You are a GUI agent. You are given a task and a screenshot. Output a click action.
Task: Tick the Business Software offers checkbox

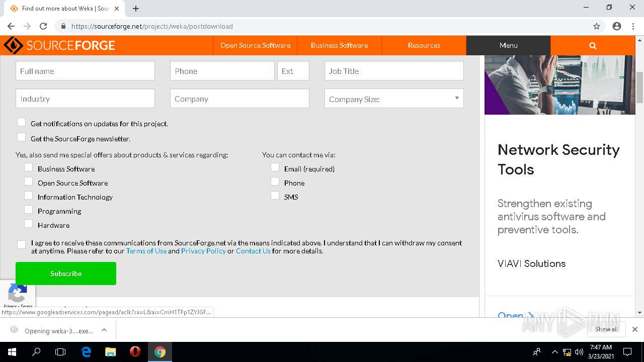click(28, 167)
